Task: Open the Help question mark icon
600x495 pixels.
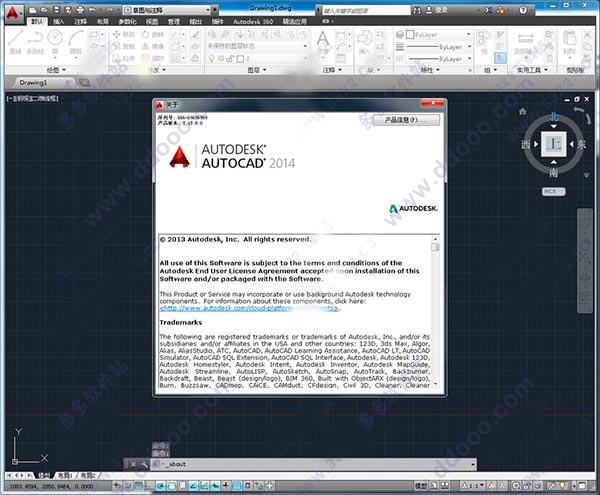Action: tap(523, 10)
